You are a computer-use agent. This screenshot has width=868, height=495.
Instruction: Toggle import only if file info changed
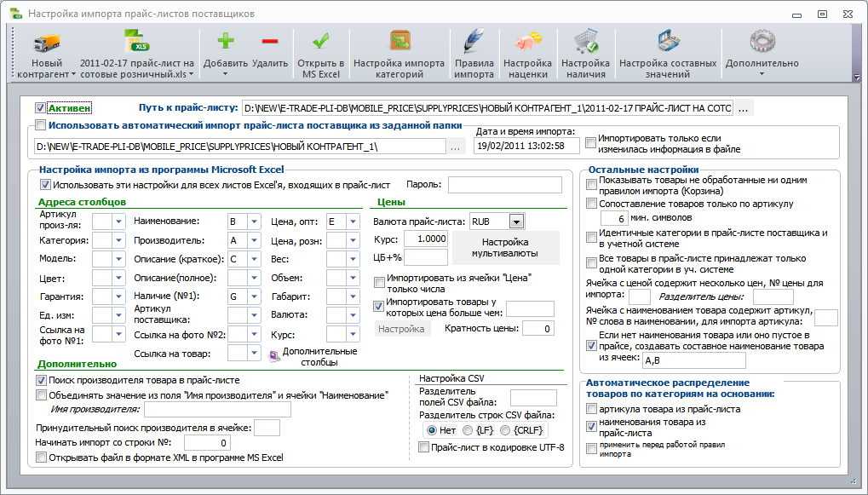pyautogui.click(x=590, y=143)
